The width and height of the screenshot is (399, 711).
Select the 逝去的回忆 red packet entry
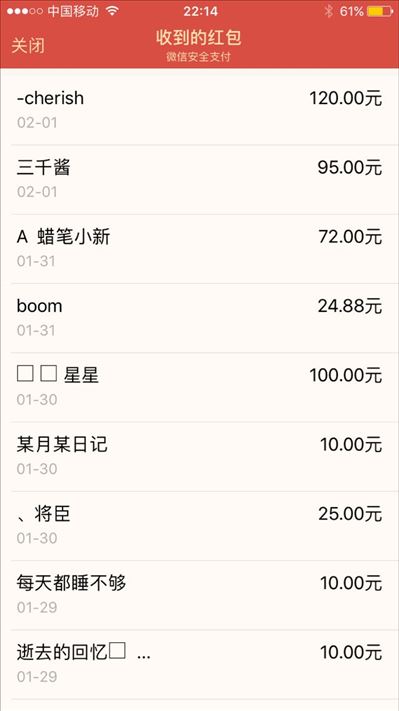coord(200,665)
